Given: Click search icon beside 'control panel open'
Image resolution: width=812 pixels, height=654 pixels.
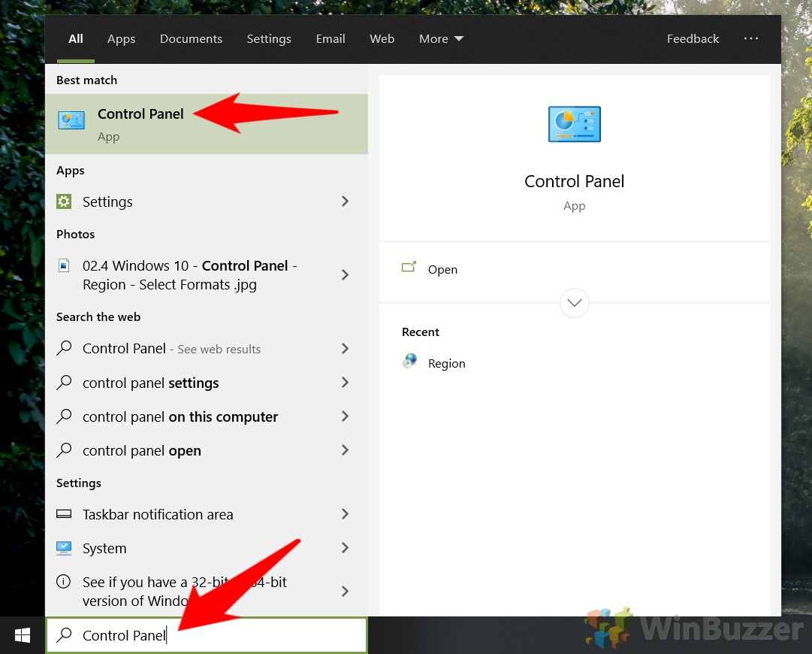Looking at the screenshot, I should [x=64, y=450].
